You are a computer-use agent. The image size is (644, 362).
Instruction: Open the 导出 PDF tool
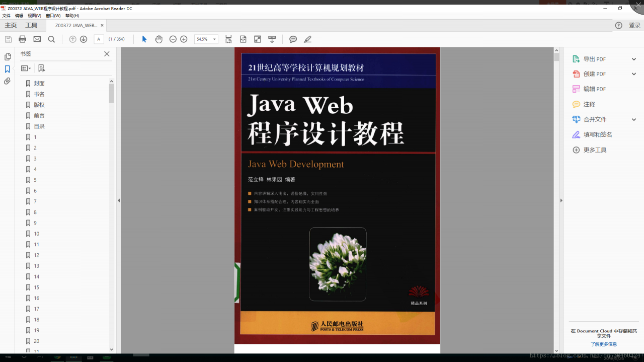[594, 59]
